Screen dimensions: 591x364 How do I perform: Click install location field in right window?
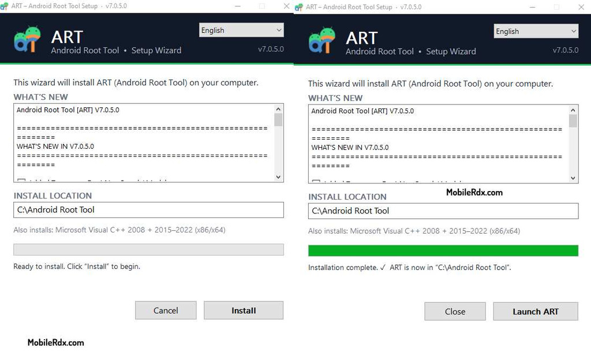point(443,211)
